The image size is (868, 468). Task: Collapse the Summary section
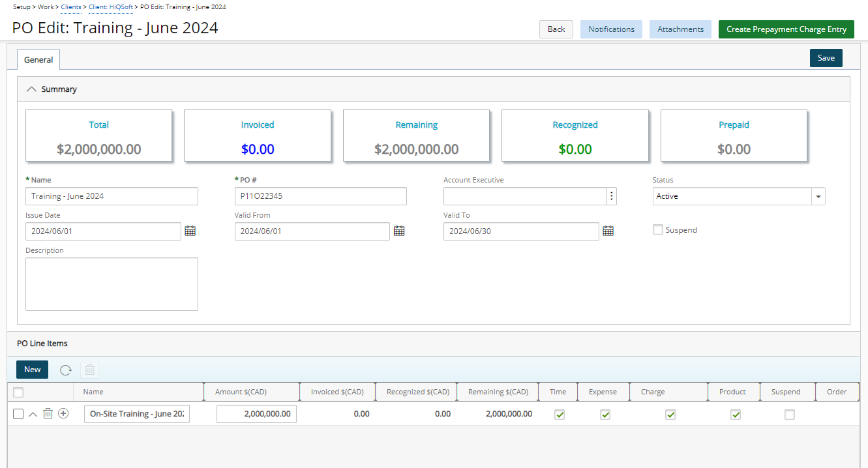coord(31,89)
